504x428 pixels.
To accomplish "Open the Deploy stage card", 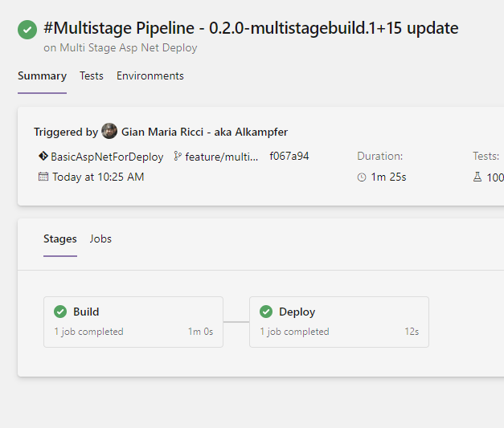I will click(x=338, y=321).
